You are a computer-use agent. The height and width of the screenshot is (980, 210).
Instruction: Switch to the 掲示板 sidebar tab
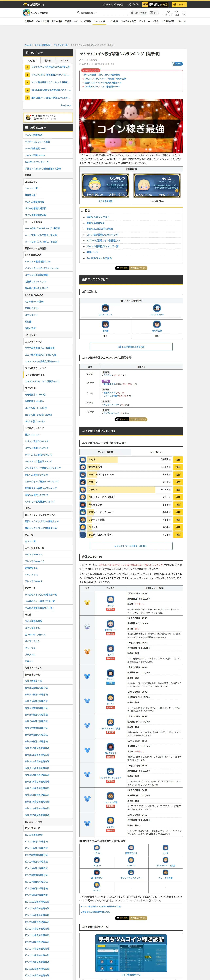pos(48,60)
